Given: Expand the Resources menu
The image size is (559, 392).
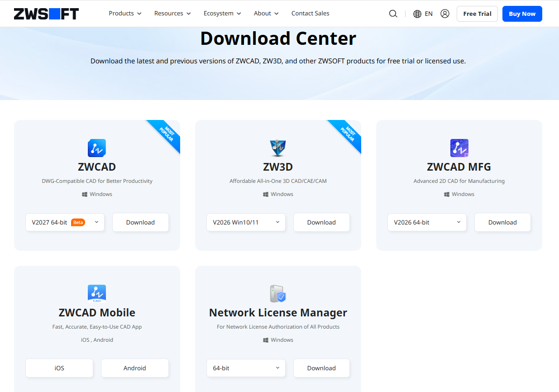Looking at the screenshot, I should click(x=172, y=14).
